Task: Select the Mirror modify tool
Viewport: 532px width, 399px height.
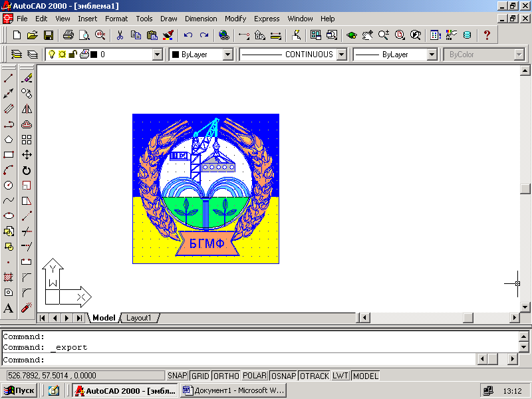Action: click(27, 108)
